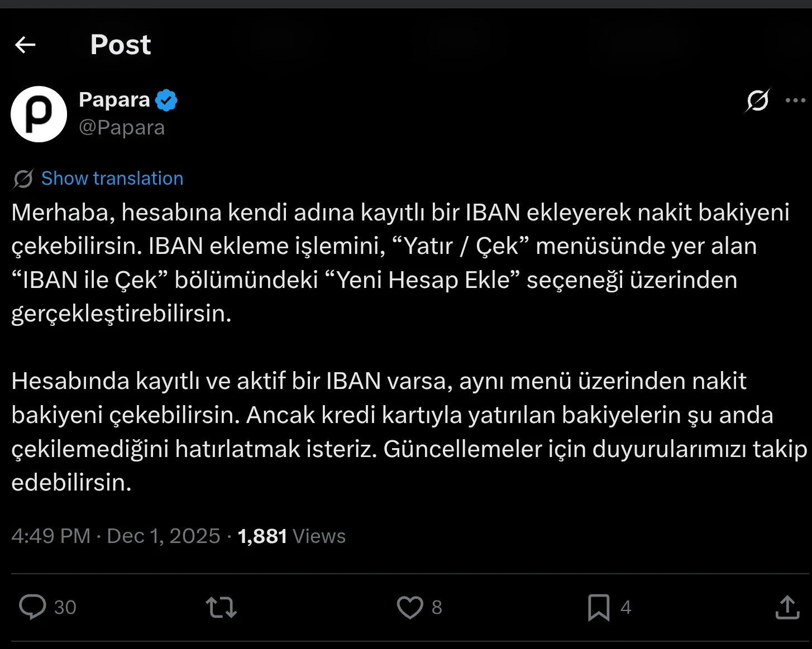Share the post using the upload icon
The width and height of the screenshot is (812, 649).
coord(787,607)
